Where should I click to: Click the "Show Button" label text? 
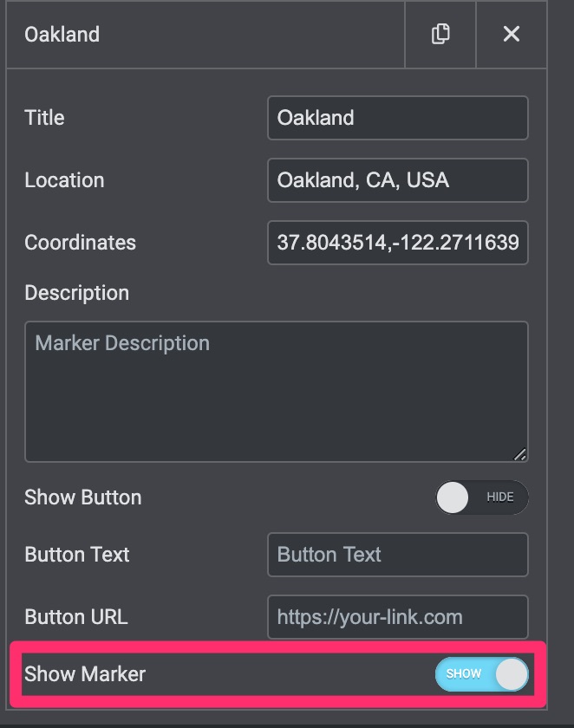(x=82, y=497)
